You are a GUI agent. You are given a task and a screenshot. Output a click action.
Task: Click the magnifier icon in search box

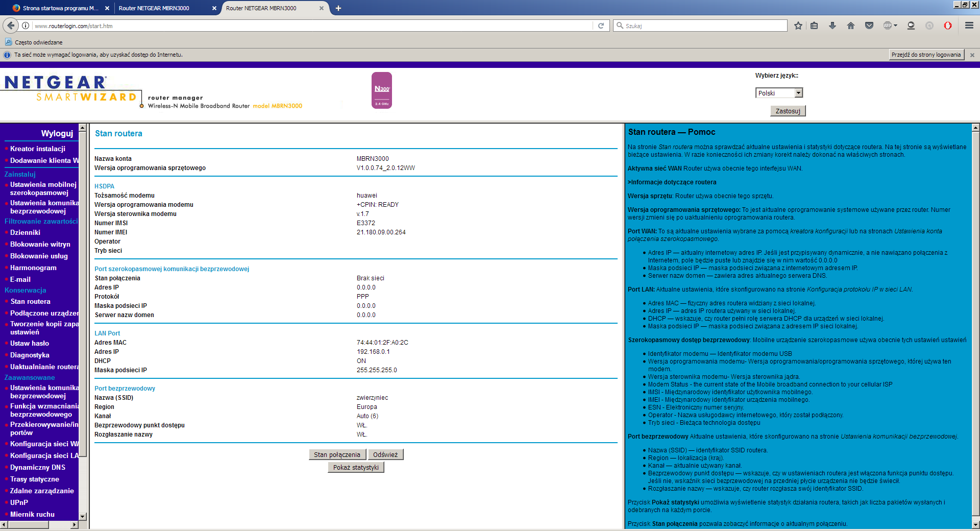click(x=620, y=26)
